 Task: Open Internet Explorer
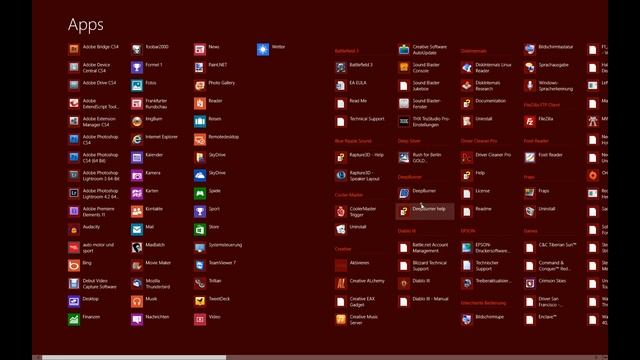pyautogui.click(x=155, y=139)
